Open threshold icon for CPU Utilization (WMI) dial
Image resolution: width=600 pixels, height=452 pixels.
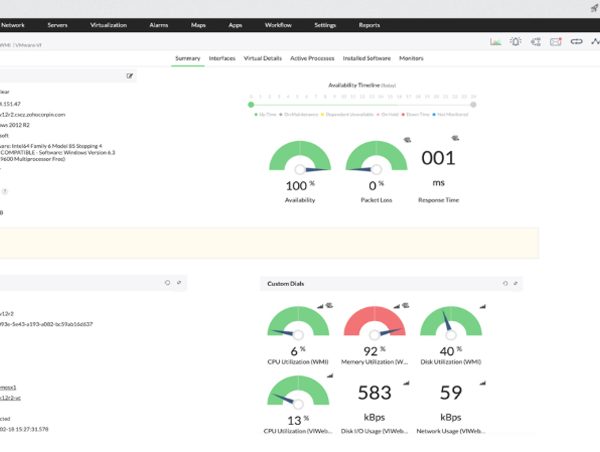329,305
